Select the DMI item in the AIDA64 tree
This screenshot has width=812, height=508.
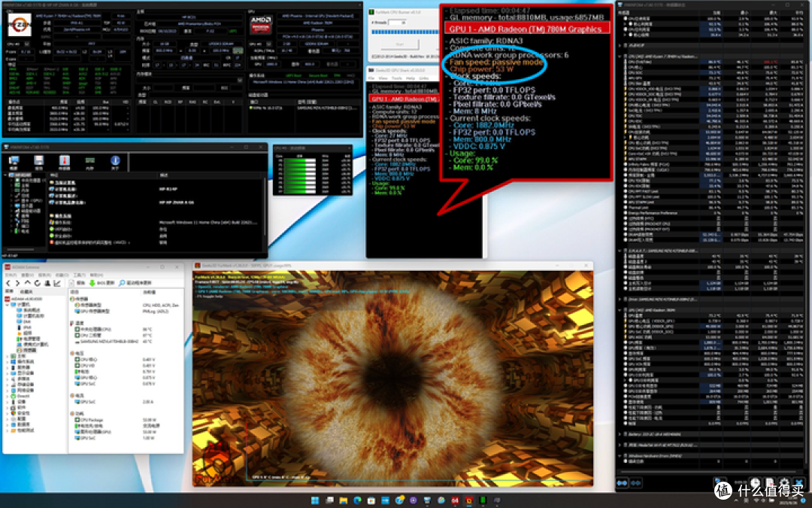[x=24, y=322]
